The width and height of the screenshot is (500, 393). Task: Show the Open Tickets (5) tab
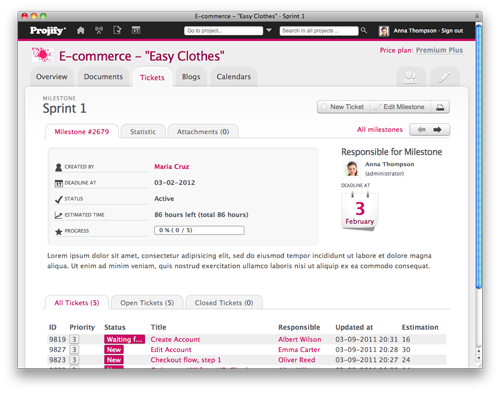147,303
